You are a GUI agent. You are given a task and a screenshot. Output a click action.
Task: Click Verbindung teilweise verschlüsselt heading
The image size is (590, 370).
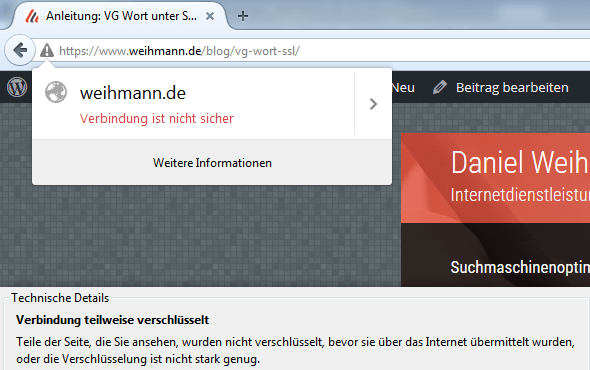coord(113,320)
